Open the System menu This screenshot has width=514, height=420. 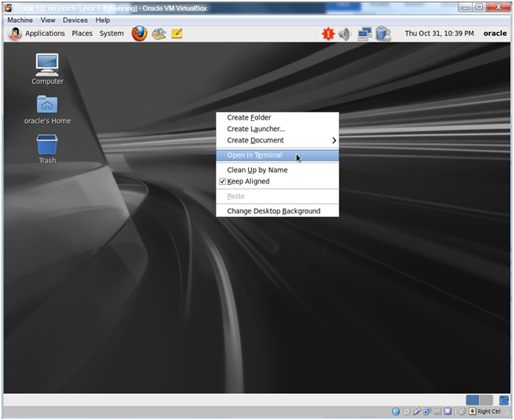point(111,34)
